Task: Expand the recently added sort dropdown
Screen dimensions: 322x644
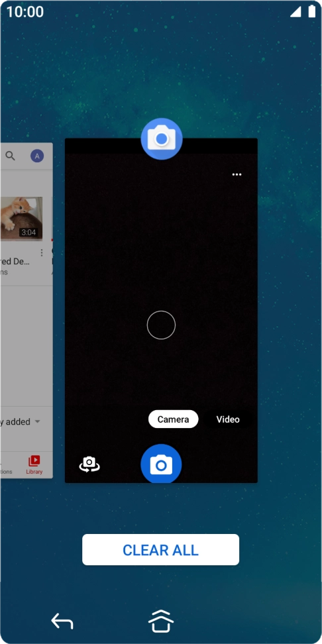Action: point(37,422)
